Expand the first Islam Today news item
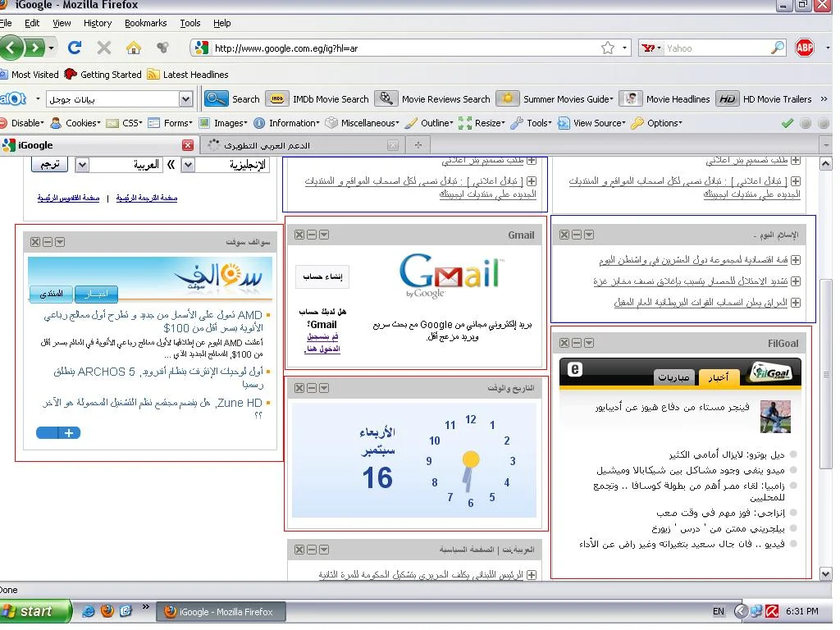 pyautogui.click(x=795, y=261)
